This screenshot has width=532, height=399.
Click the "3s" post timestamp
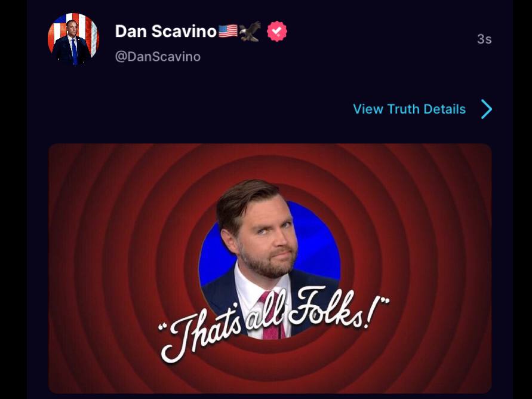point(484,39)
